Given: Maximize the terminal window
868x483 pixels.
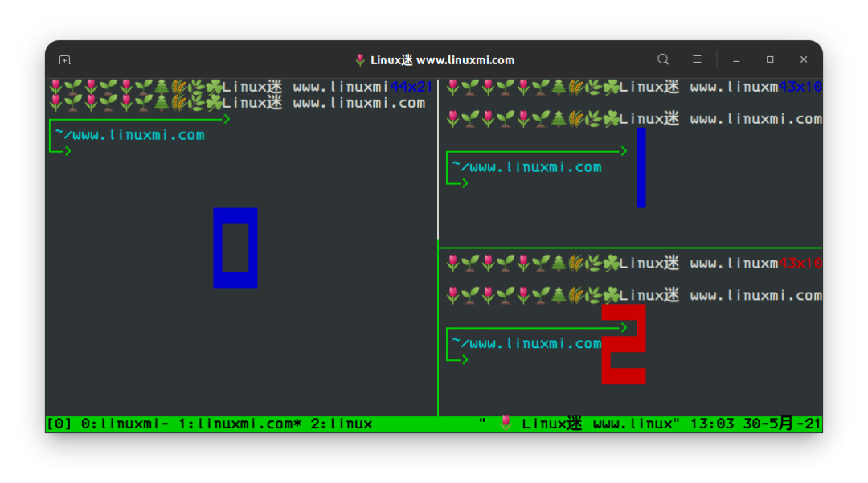Looking at the screenshot, I should tap(770, 59).
